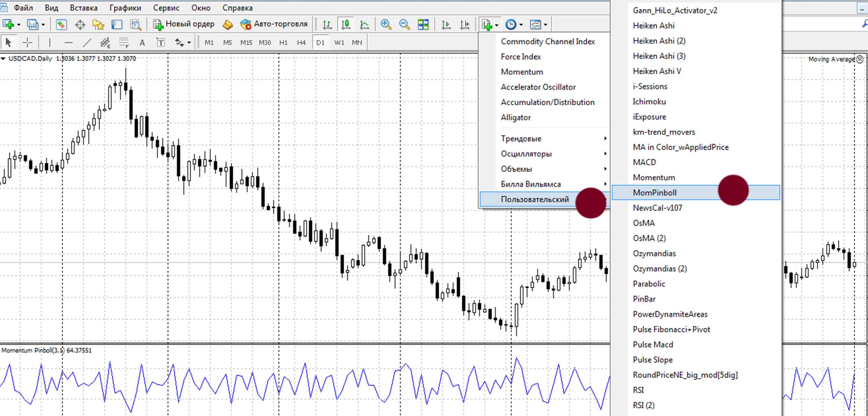Screen dimensions: 868x416
Task: Tile chart windows icon
Action: 423,24
